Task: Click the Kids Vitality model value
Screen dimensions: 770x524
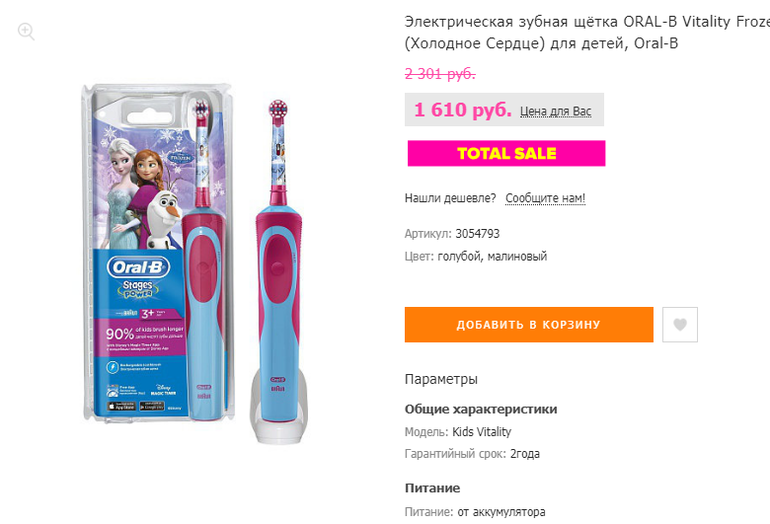Action: click(x=482, y=432)
